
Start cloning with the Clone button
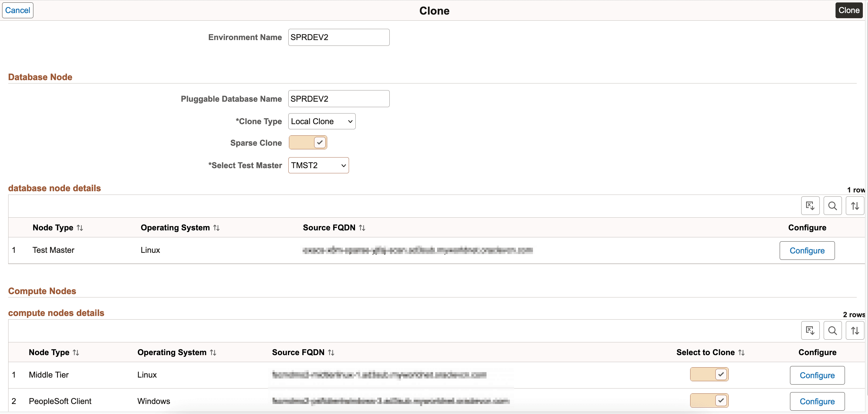click(849, 10)
